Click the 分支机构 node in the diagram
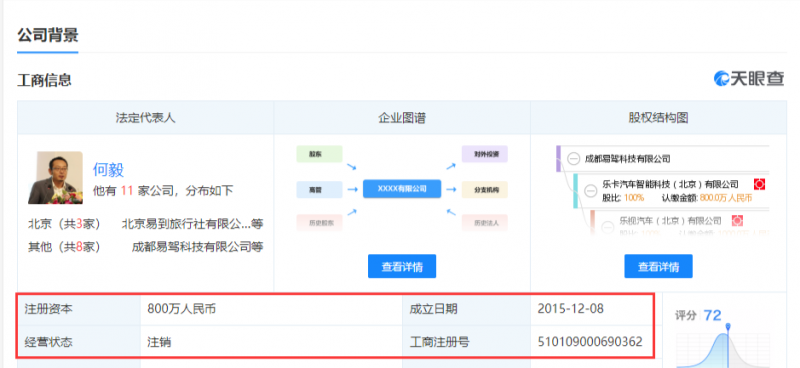 click(485, 189)
